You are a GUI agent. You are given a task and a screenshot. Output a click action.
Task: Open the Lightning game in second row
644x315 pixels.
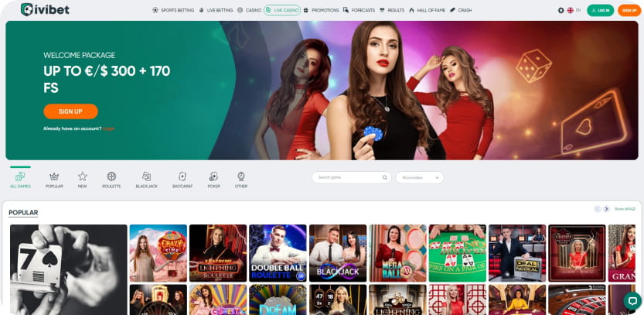pos(397,300)
